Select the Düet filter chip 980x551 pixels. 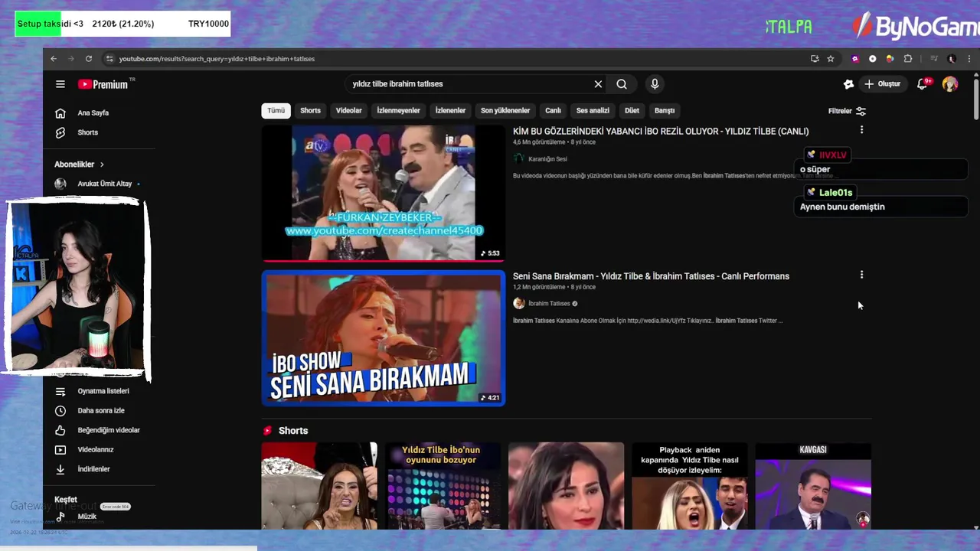[632, 111]
